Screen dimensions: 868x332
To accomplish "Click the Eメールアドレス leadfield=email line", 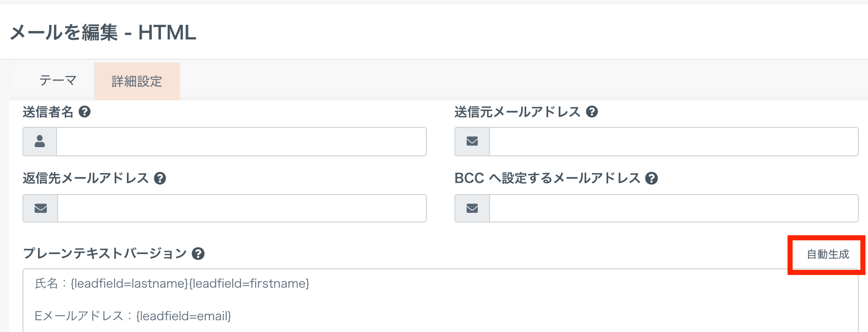I will [133, 316].
